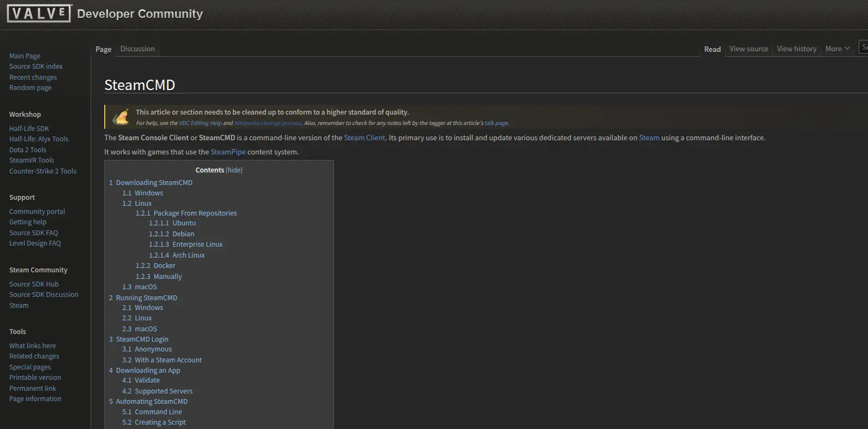Jump to 1.2 Linux contents entry

pos(137,203)
